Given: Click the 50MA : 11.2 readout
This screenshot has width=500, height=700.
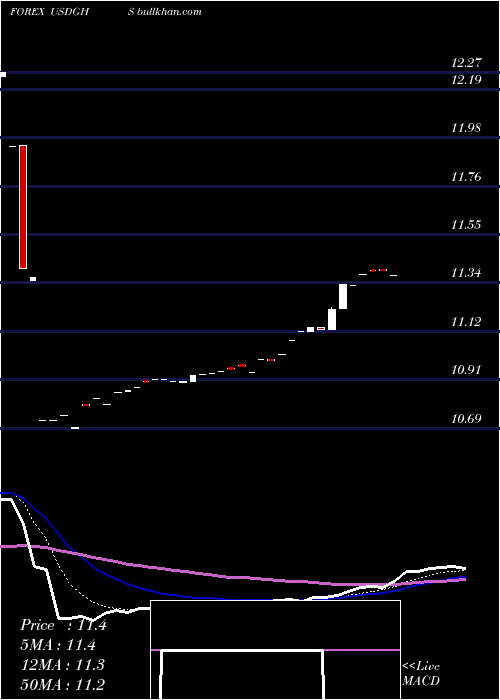Looking at the screenshot, I should pos(62,684).
